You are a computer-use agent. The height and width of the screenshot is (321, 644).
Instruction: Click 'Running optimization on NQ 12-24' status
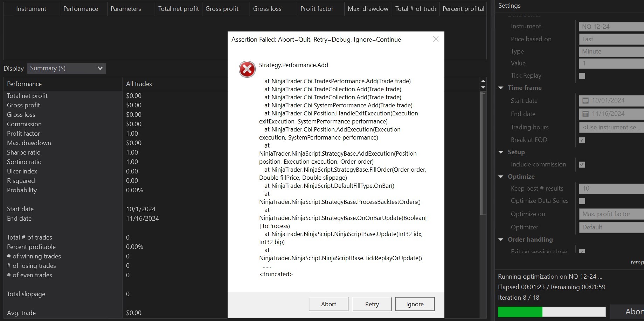tap(550, 277)
